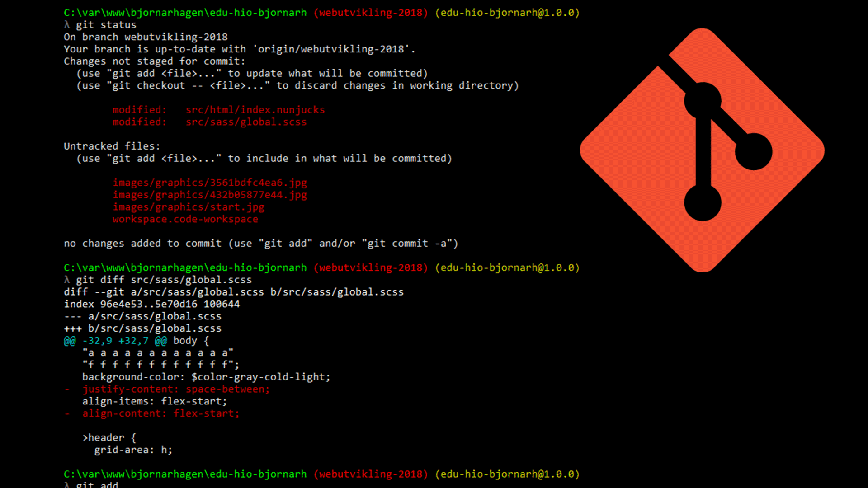Click the 'Untracked files:' heading

point(112,146)
